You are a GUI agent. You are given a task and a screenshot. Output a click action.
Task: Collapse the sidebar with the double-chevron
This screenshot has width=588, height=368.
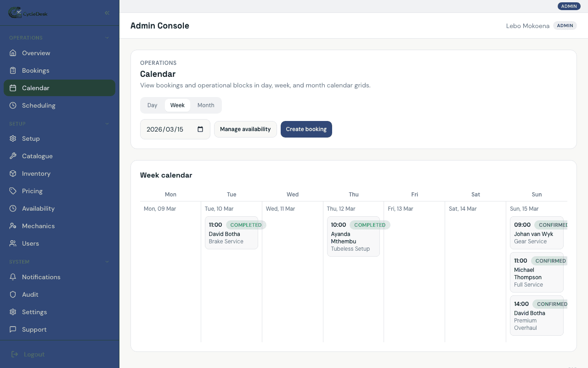[x=107, y=13]
